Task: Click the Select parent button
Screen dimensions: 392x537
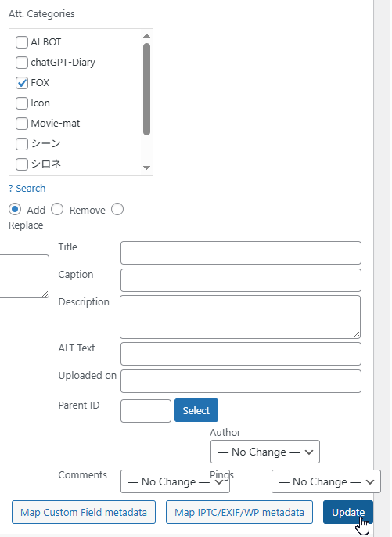Action: (x=196, y=410)
